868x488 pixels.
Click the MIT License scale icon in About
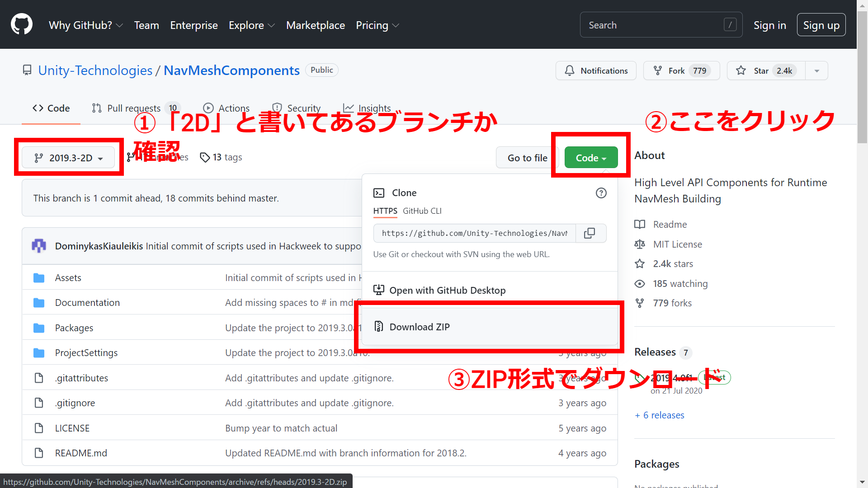point(640,244)
